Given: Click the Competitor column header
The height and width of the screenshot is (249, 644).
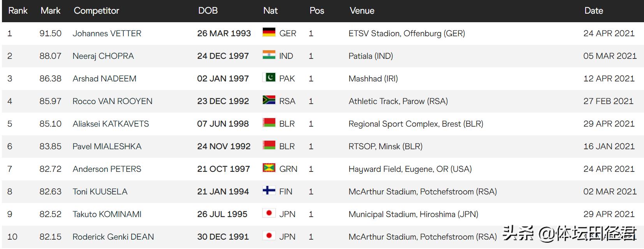Looking at the screenshot, I should tap(97, 11).
